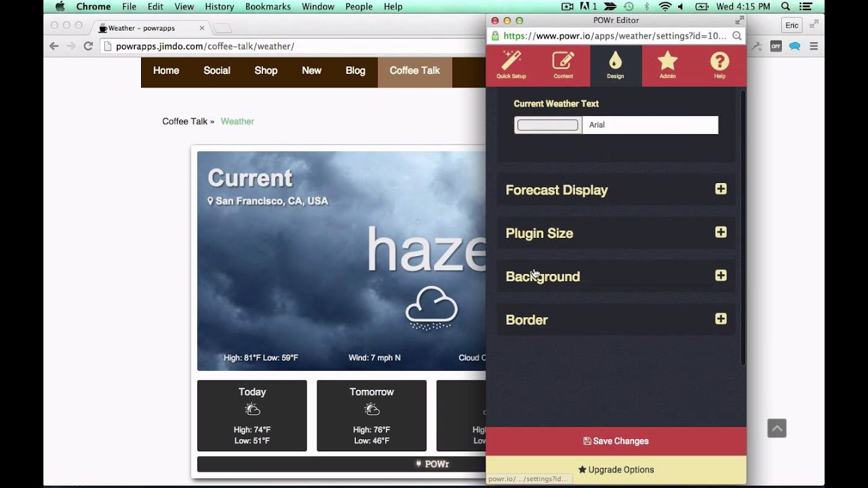The width and height of the screenshot is (868, 488).
Task: Click zoom magnifier icon in POWr address bar
Action: [x=737, y=36]
